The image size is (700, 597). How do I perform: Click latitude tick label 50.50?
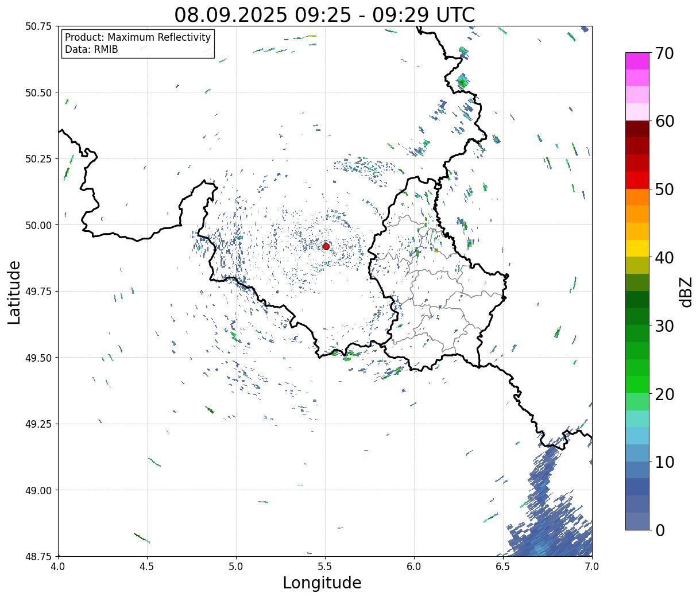[38, 92]
